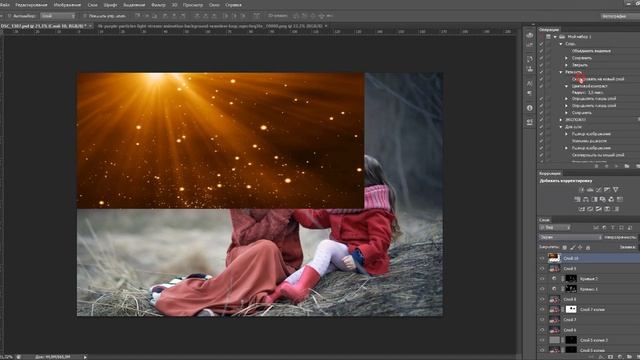Hide the Слой 9 layer
The height and width of the screenshot is (360, 640).
[x=542, y=269]
